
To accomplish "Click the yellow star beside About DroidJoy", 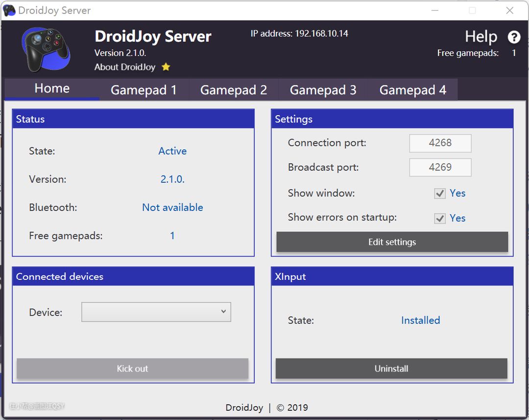I will [166, 67].
